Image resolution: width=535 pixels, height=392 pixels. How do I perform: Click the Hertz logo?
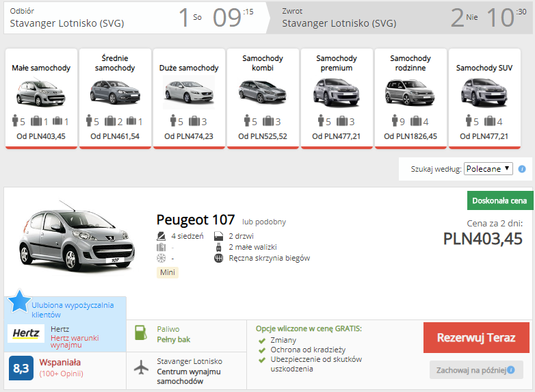(x=26, y=334)
